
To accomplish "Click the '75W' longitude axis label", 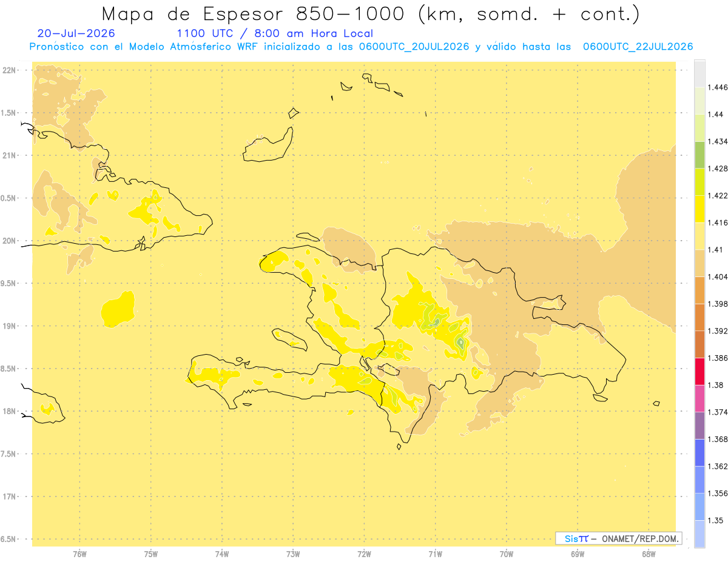I will coord(151,554).
